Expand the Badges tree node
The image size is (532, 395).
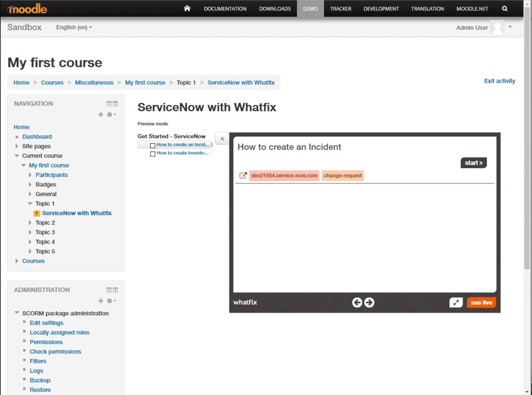tap(30, 185)
